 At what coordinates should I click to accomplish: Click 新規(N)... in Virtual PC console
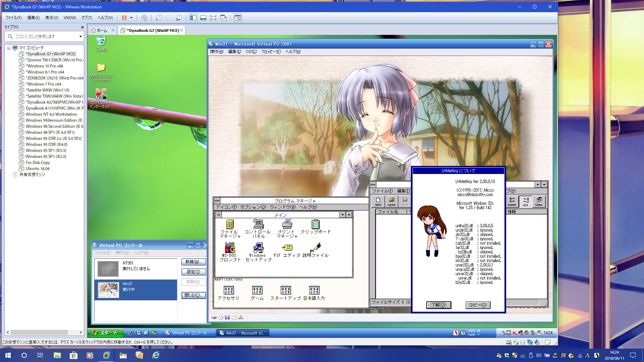pos(194,262)
